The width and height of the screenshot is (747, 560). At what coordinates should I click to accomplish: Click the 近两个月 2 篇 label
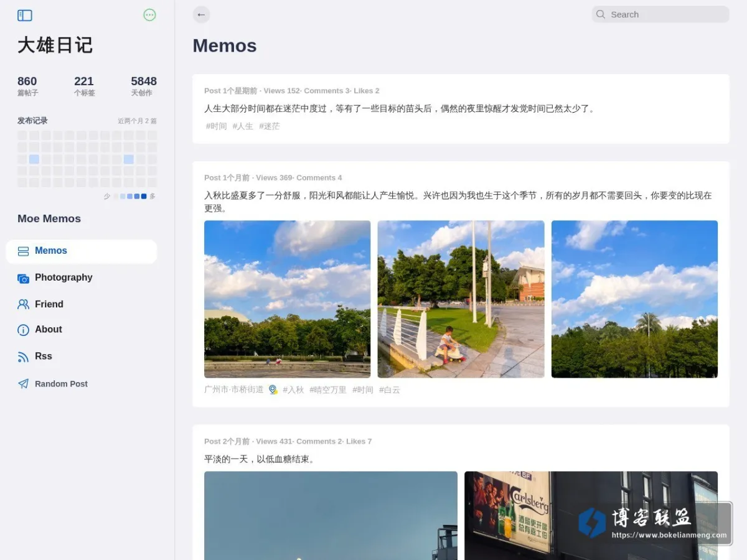[x=137, y=121]
